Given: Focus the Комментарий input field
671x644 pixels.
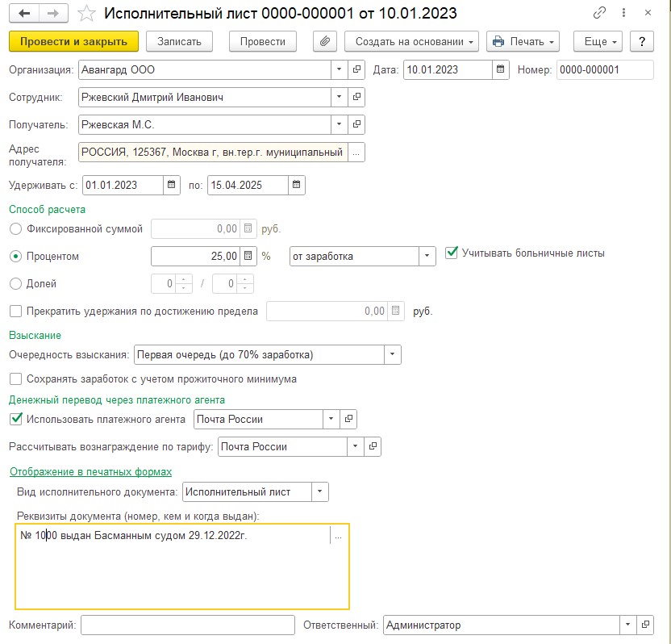Looking at the screenshot, I should (x=188, y=625).
